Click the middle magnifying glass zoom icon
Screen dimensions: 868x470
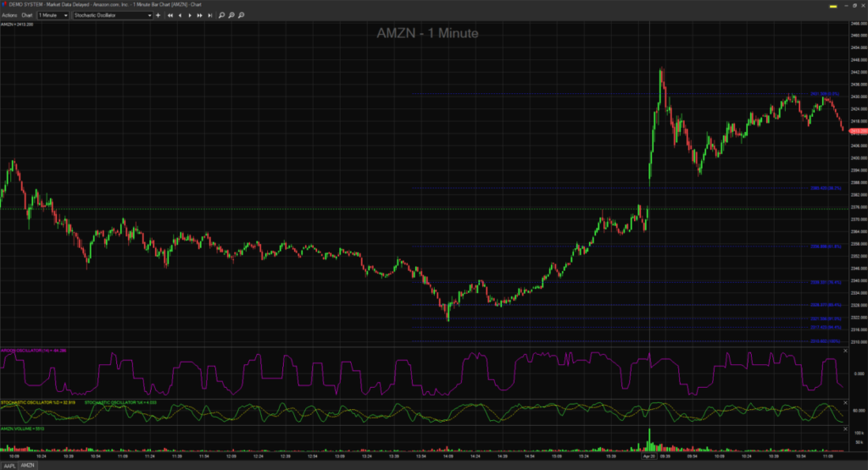pos(229,15)
